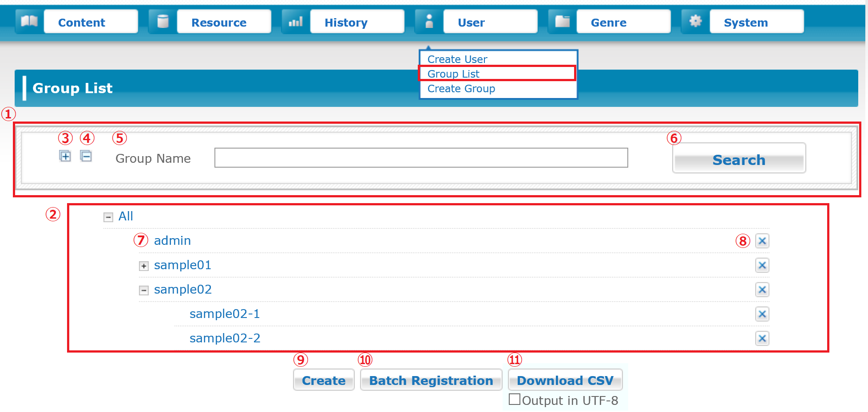Remove sample02-2 using the X icon

point(762,338)
